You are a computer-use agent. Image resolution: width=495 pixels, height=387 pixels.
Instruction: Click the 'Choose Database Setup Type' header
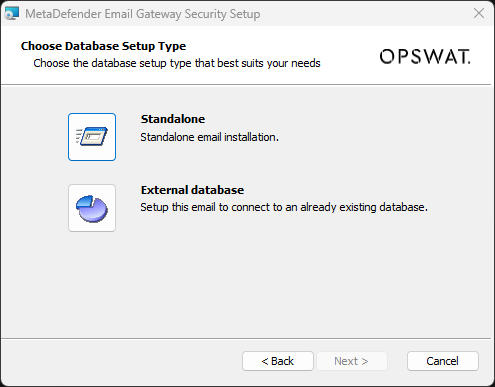pyautogui.click(x=103, y=46)
